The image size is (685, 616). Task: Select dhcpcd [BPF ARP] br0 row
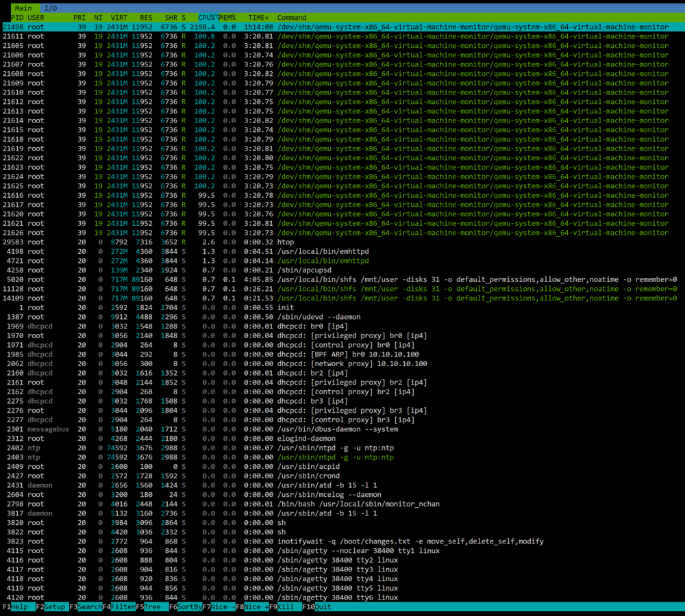point(342,354)
